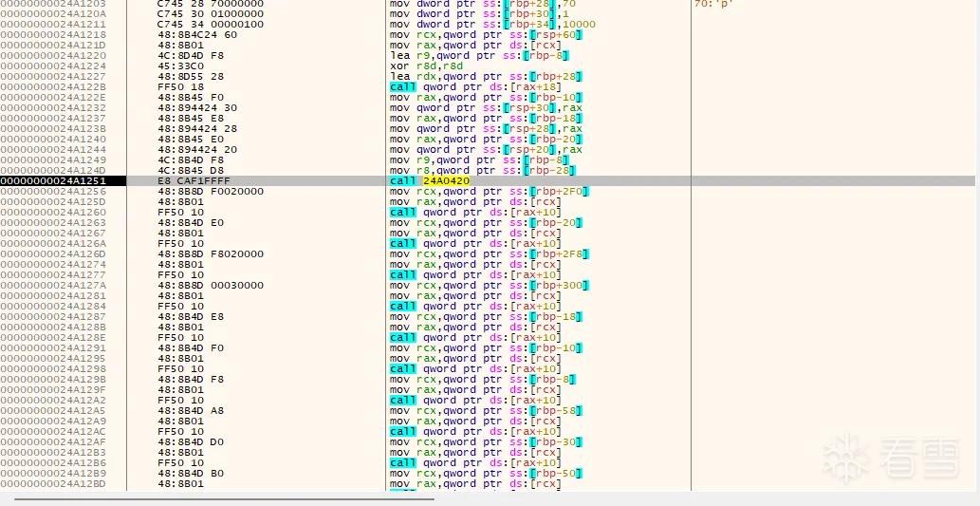Select mov rcx,qword ptr ss:[rbp+300] instruction
The height and width of the screenshot is (506, 980).
click(x=489, y=285)
